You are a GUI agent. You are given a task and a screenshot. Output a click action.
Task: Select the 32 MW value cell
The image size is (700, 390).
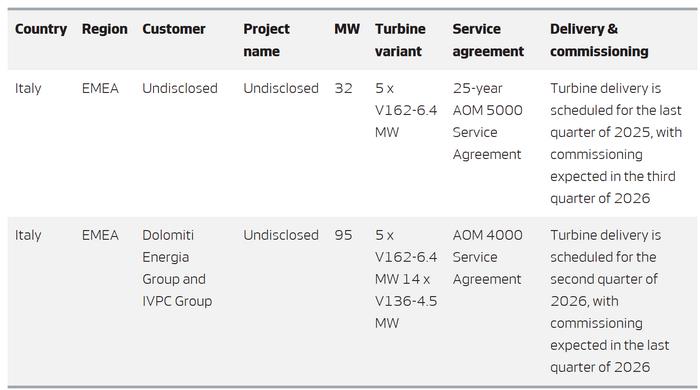[x=343, y=88]
